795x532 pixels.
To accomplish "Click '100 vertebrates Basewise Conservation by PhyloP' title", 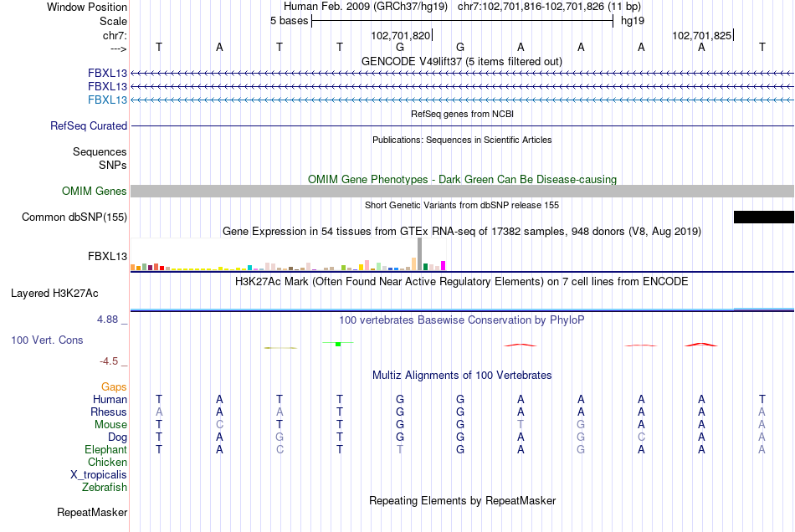I will [462, 320].
